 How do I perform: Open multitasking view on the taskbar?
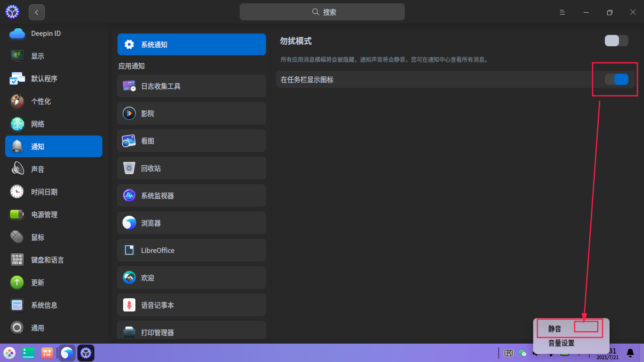pyautogui.click(x=47, y=353)
